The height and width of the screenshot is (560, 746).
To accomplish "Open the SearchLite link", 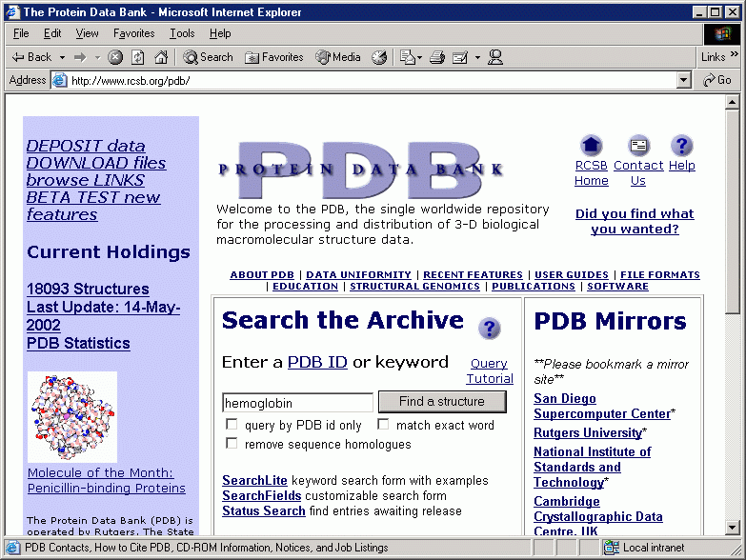I will [254, 480].
